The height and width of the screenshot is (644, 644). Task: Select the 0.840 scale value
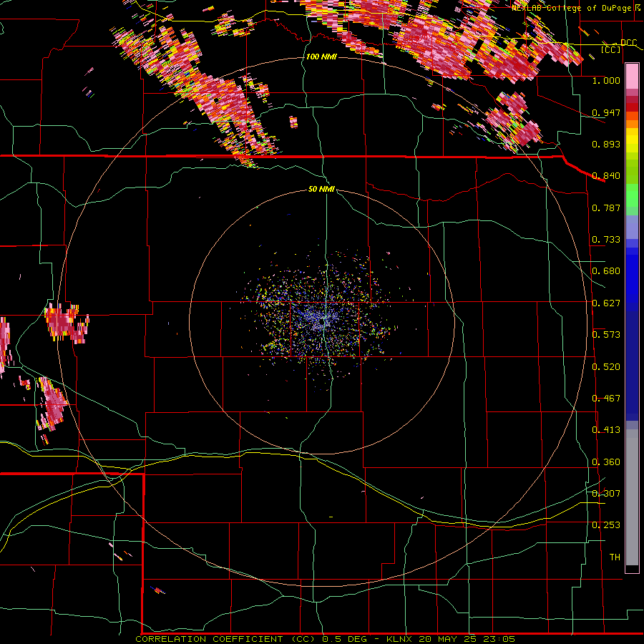pyautogui.click(x=606, y=176)
